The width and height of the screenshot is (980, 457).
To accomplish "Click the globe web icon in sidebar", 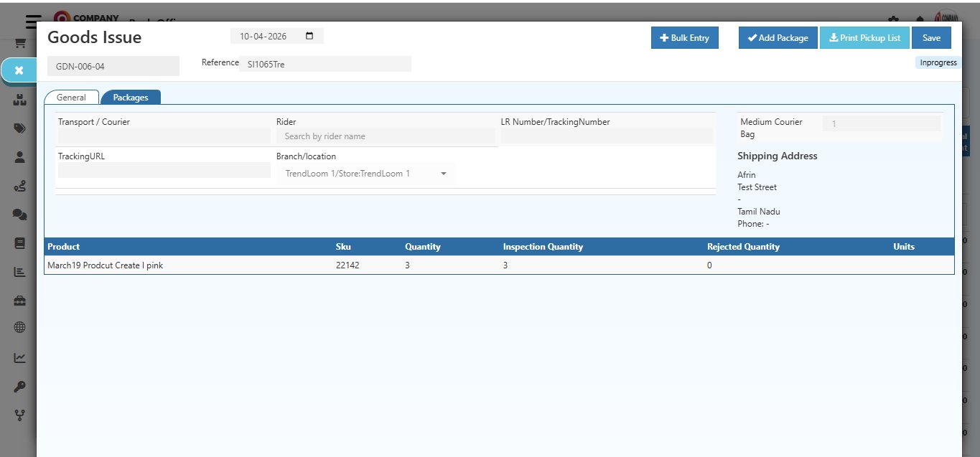I will click(x=19, y=329).
